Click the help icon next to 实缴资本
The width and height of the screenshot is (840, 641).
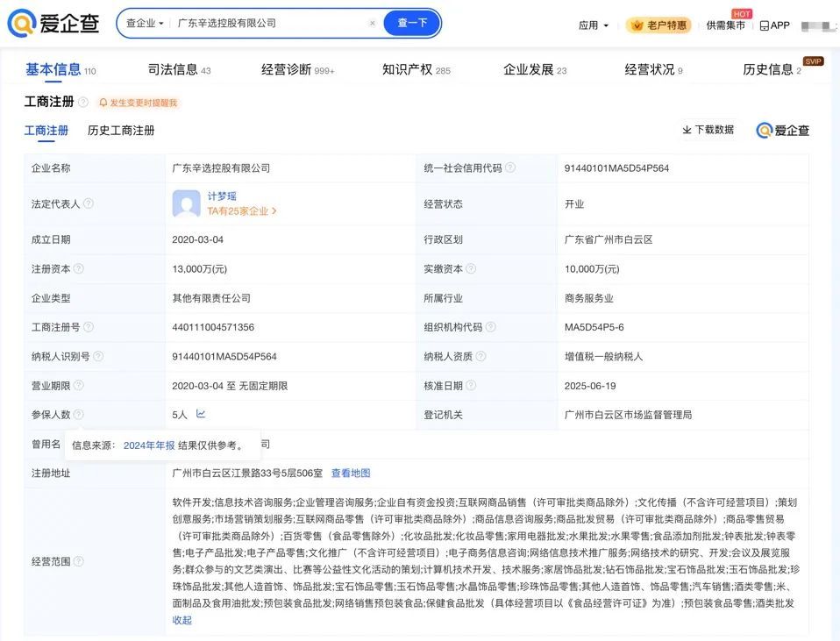point(471,268)
